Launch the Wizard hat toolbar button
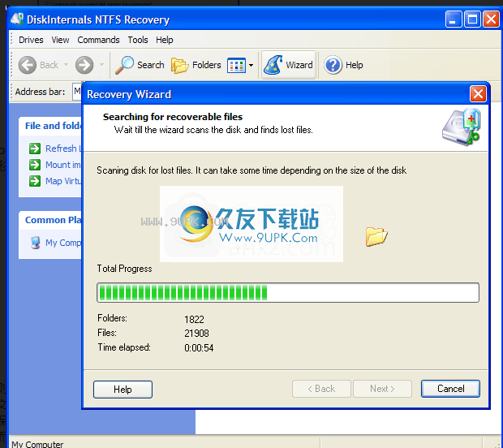The height and width of the screenshot is (448, 503). tap(289, 65)
